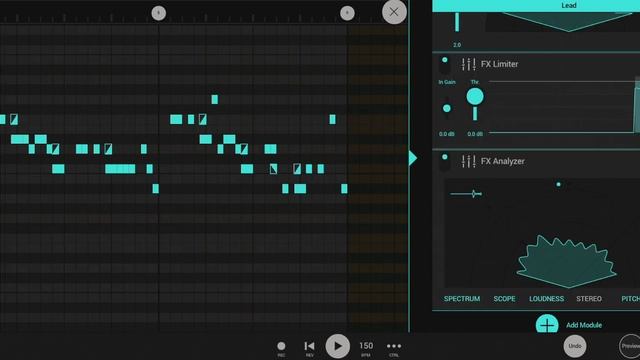Toggle the FX Limiter power dot

(444, 60)
